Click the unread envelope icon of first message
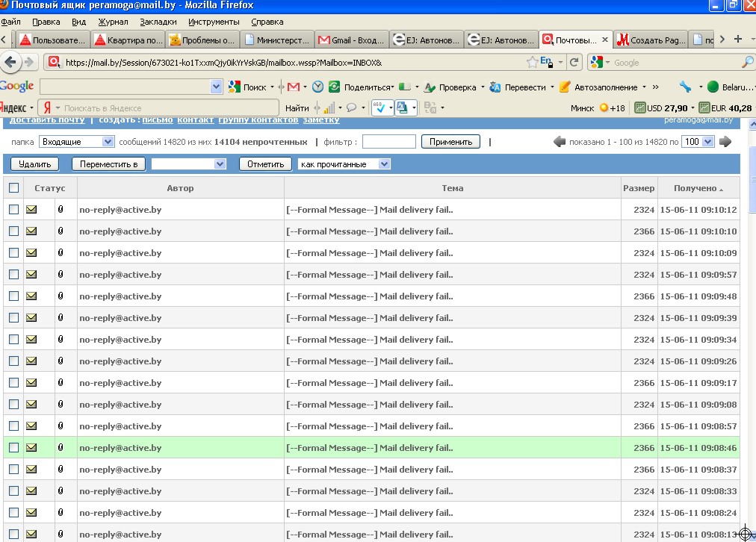The image size is (756, 542). (x=31, y=210)
